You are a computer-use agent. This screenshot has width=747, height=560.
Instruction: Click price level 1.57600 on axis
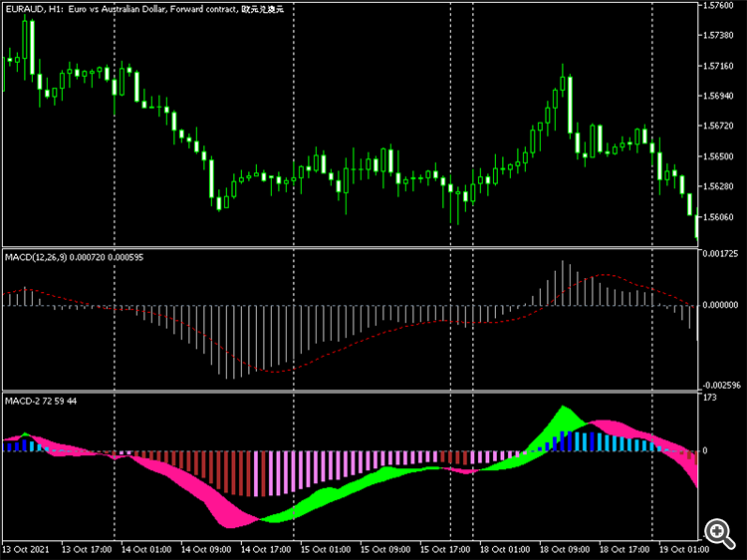point(718,5)
